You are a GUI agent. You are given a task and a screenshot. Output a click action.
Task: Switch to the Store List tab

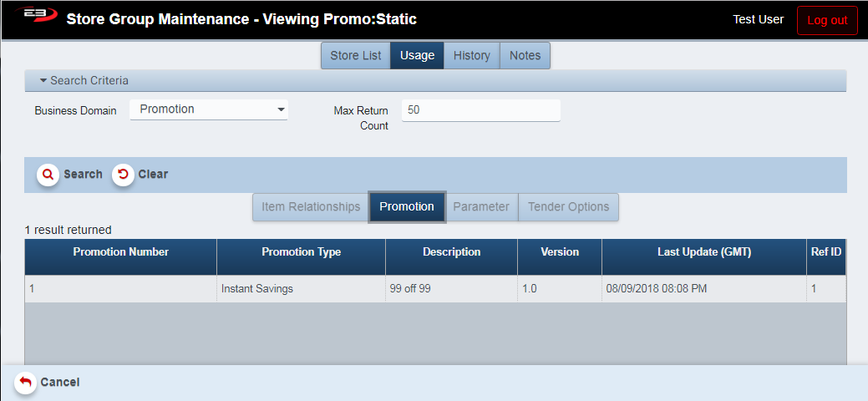[355, 56]
